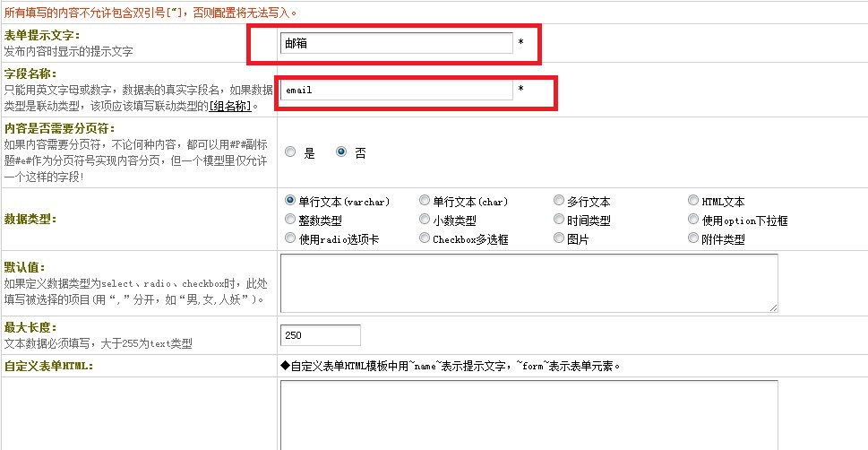Select 图片 data type option
The width and height of the screenshot is (868, 450).
click(559, 238)
